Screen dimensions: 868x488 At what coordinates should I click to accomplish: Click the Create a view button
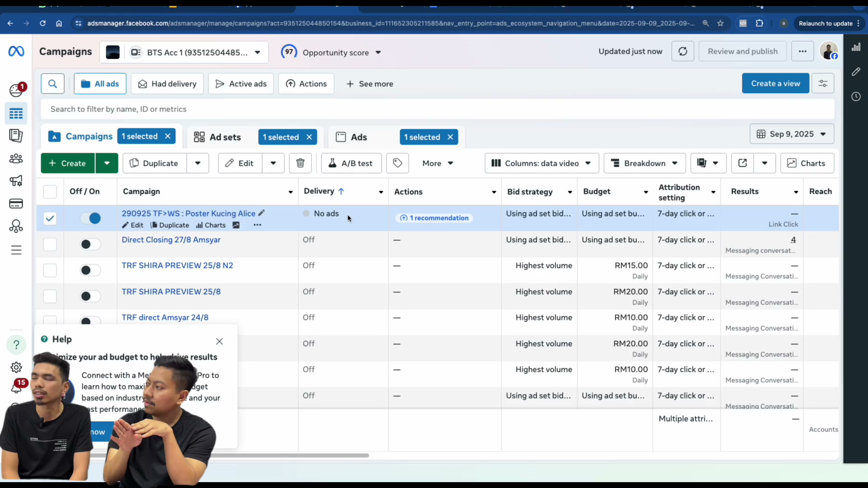tap(775, 84)
